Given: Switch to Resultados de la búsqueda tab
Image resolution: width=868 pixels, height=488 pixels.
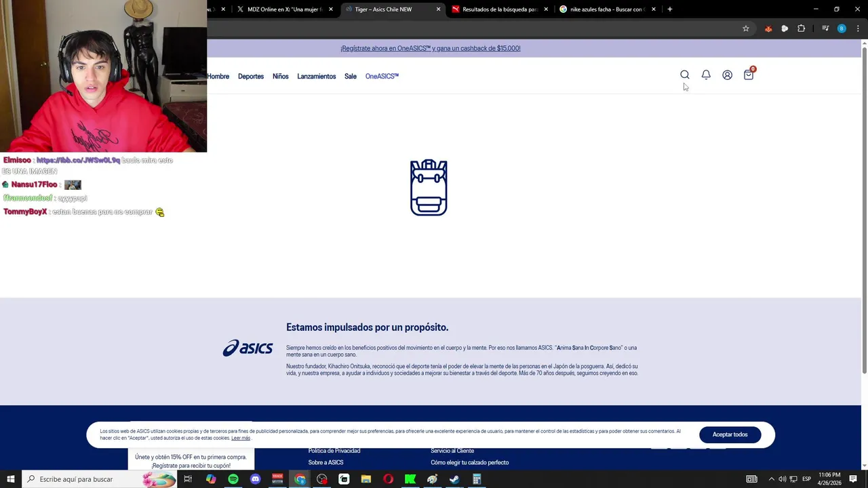Looking at the screenshot, I should click(500, 9).
